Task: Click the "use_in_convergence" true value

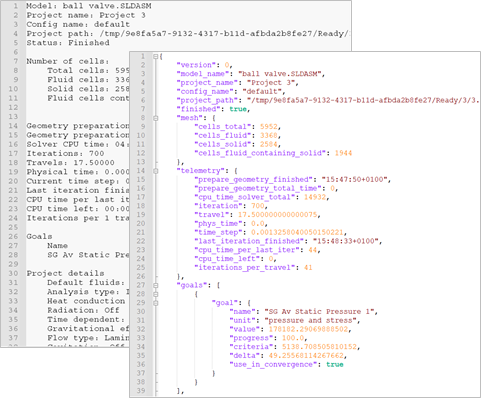Action: click(335, 364)
